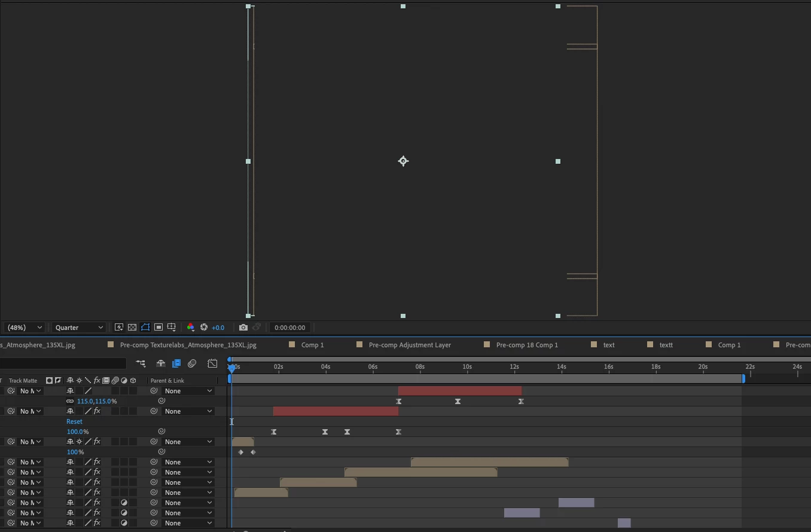Click the Parent & Link column header
Viewport: 811px width, 532px height.
(x=167, y=381)
